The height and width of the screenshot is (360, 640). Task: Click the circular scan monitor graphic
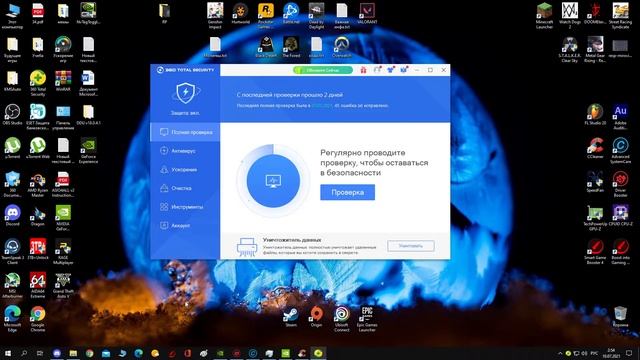(x=273, y=180)
